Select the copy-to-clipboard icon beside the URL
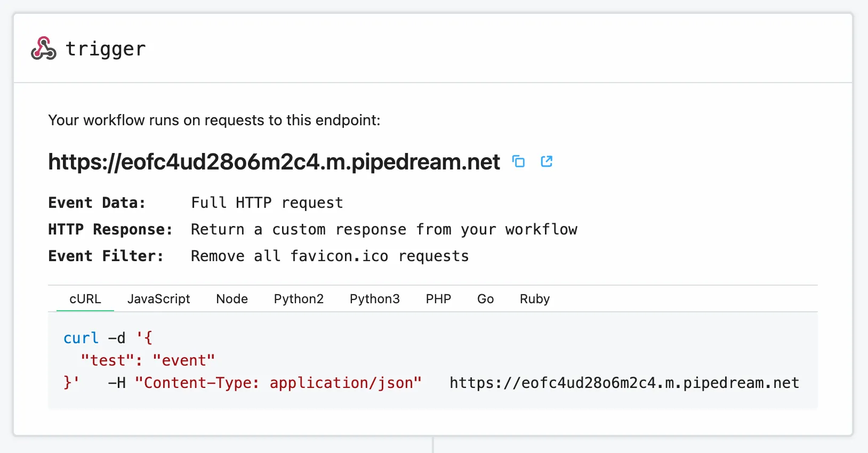 (519, 161)
